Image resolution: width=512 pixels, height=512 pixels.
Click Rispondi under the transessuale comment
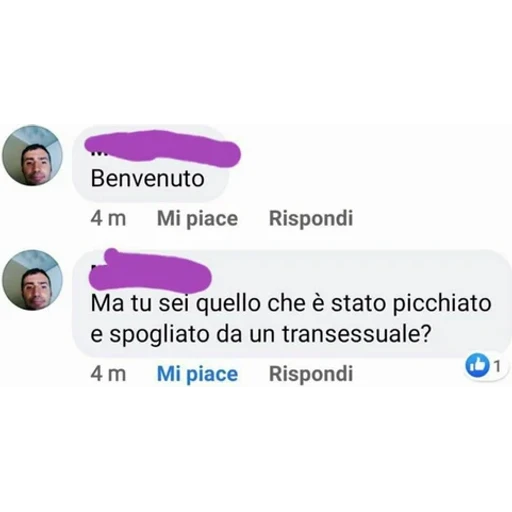coord(311,373)
